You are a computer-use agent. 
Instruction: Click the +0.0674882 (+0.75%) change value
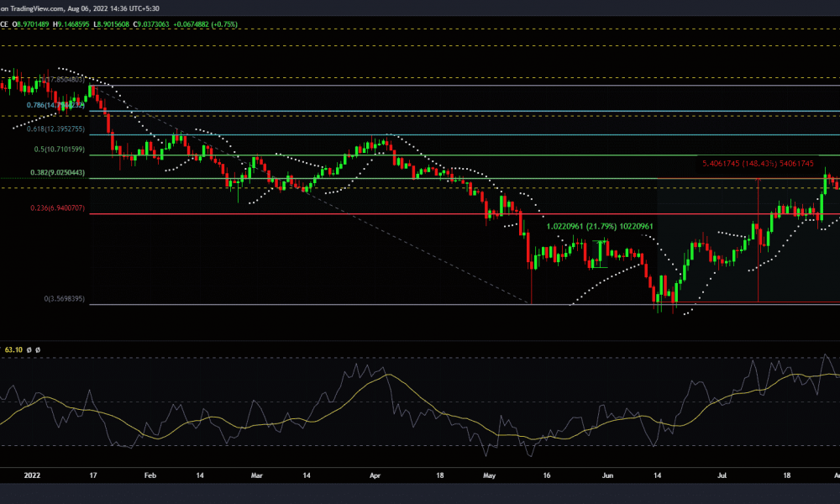205,24
